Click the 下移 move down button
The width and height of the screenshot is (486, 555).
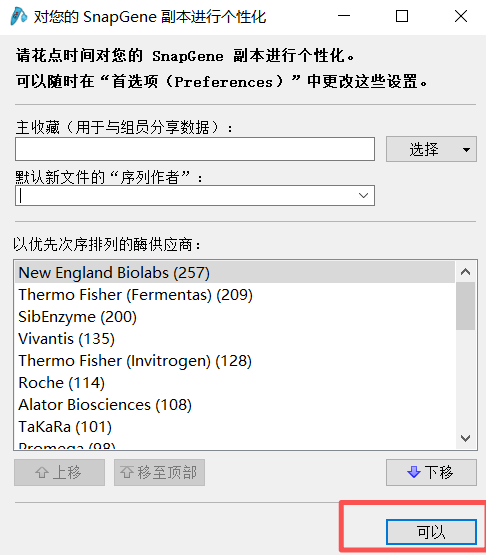431,473
